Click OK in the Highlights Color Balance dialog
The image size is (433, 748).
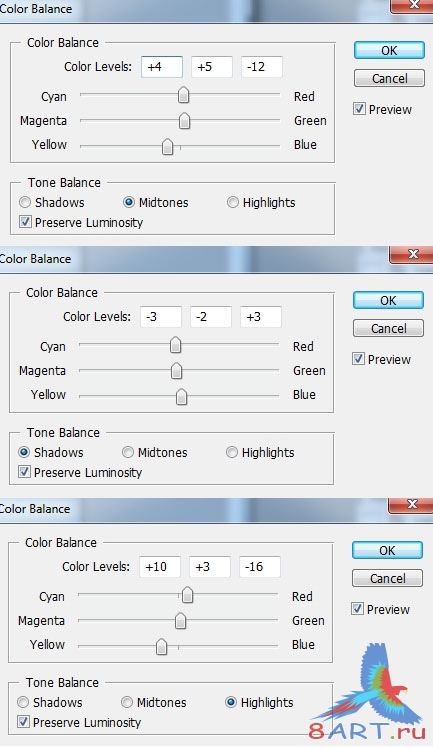tap(387, 550)
